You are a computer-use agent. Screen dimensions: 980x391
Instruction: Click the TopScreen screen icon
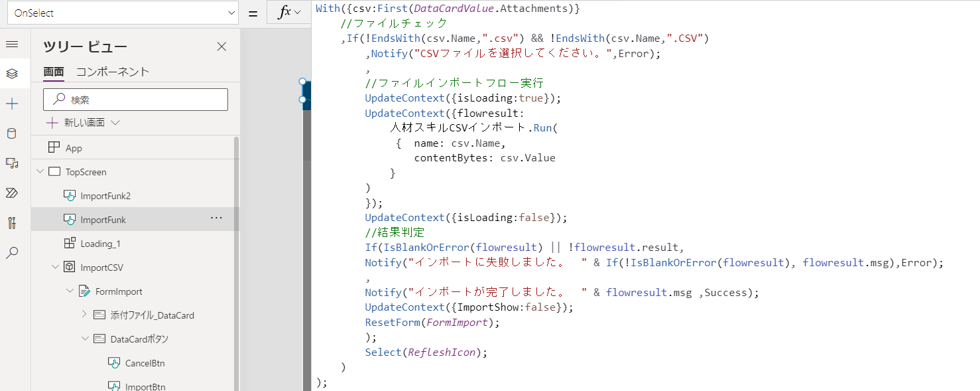[54, 172]
